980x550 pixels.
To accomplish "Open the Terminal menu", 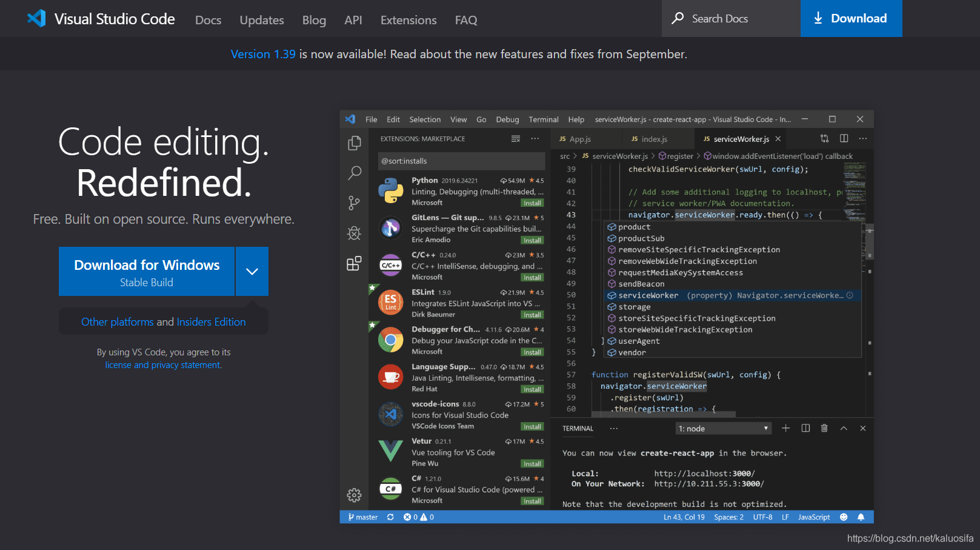I will [544, 119].
